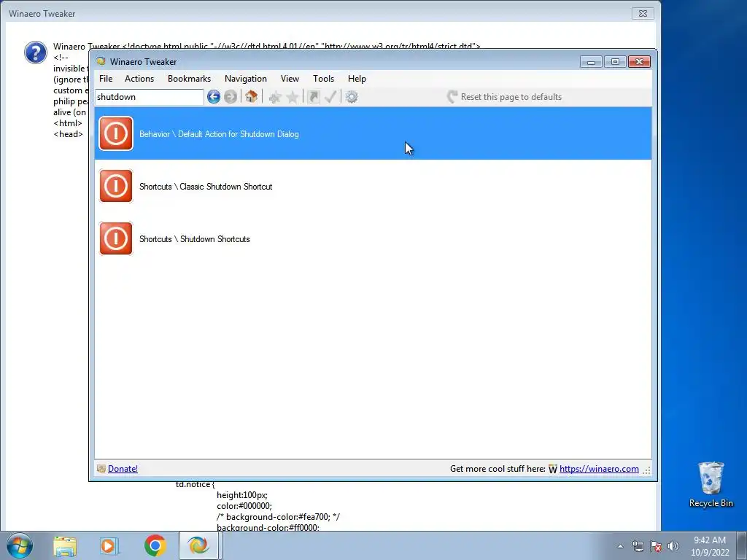Click the create shortcut arrow icon

pos(314,97)
